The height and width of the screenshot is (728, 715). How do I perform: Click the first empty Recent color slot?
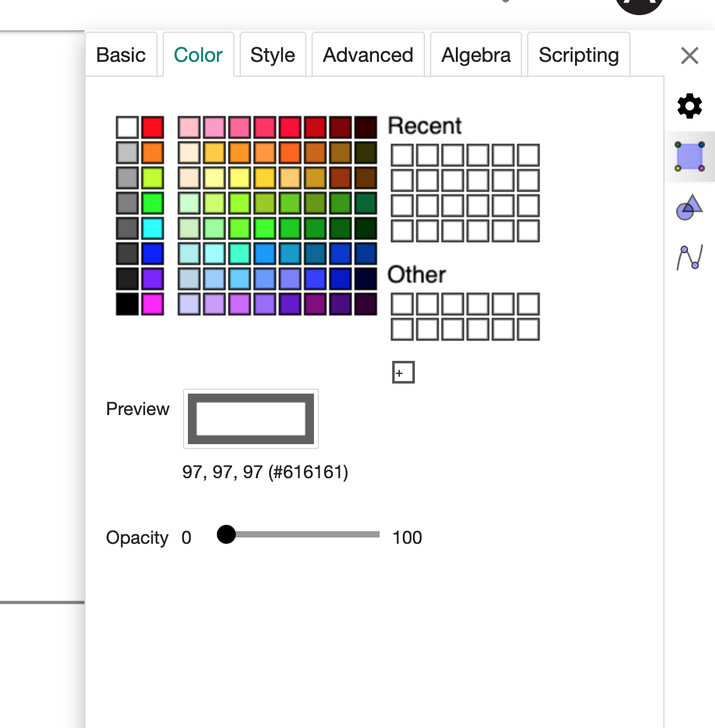(402, 155)
